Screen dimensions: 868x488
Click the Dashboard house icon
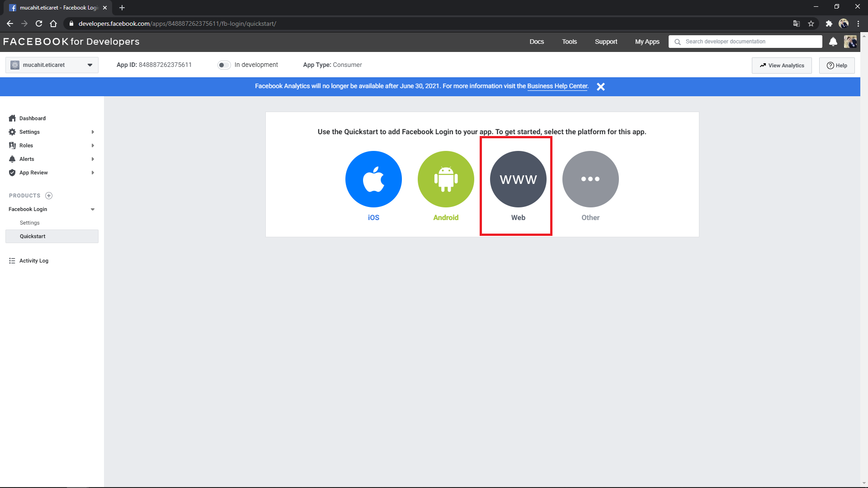tap(12, 118)
